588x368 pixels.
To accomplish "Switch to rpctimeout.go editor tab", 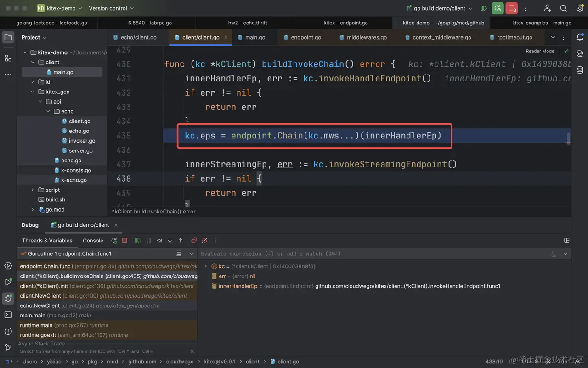I will pyautogui.click(x=511, y=37).
